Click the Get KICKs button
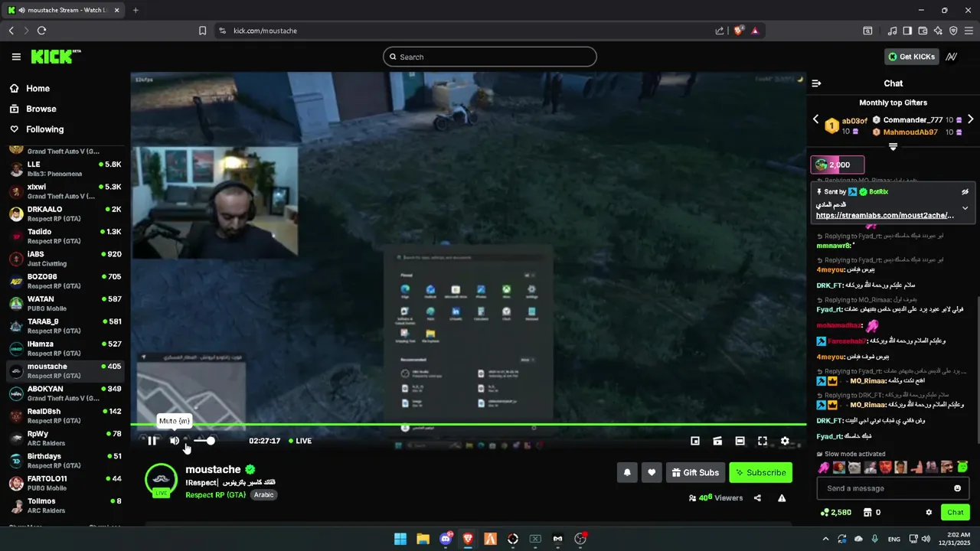 coord(911,57)
